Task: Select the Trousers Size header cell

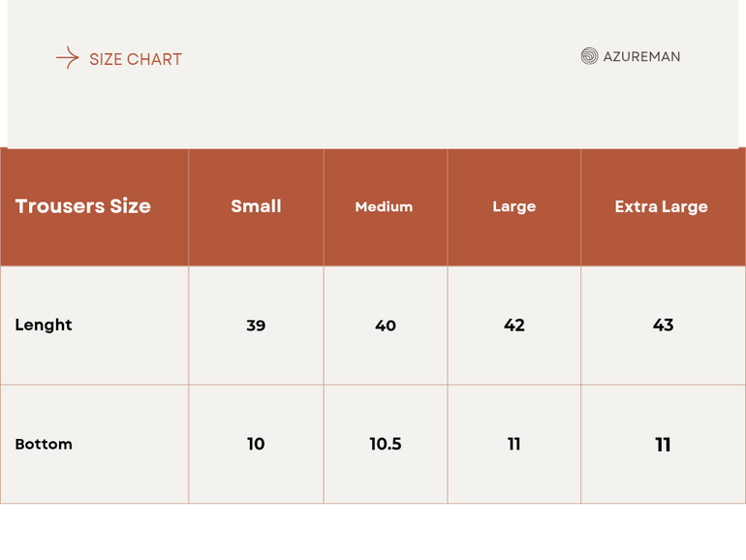Action: tap(83, 206)
